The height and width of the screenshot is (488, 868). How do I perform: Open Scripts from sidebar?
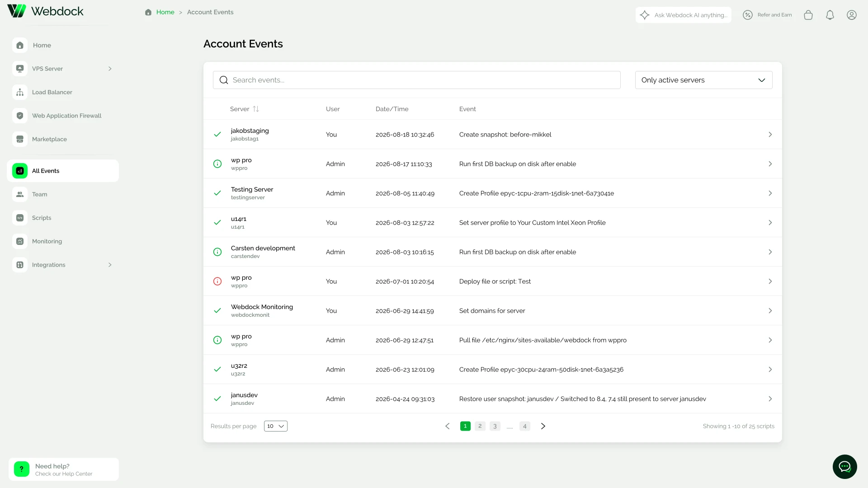tap(42, 218)
